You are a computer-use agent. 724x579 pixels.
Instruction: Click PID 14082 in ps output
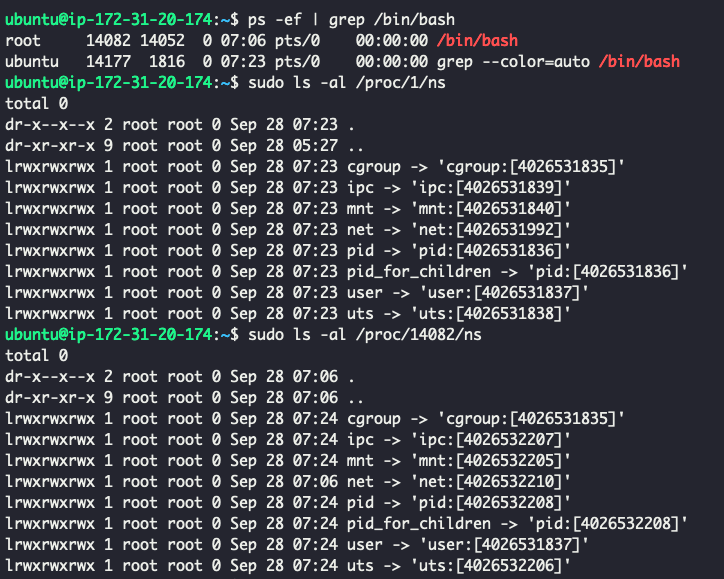pyautogui.click(x=109, y=41)
